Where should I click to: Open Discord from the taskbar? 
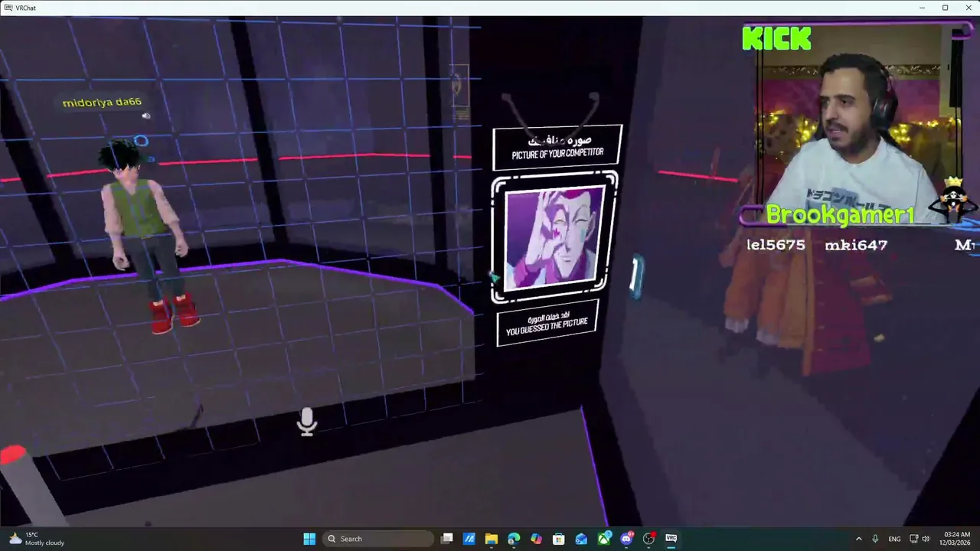pyautogui.click(x=626, y=539)
